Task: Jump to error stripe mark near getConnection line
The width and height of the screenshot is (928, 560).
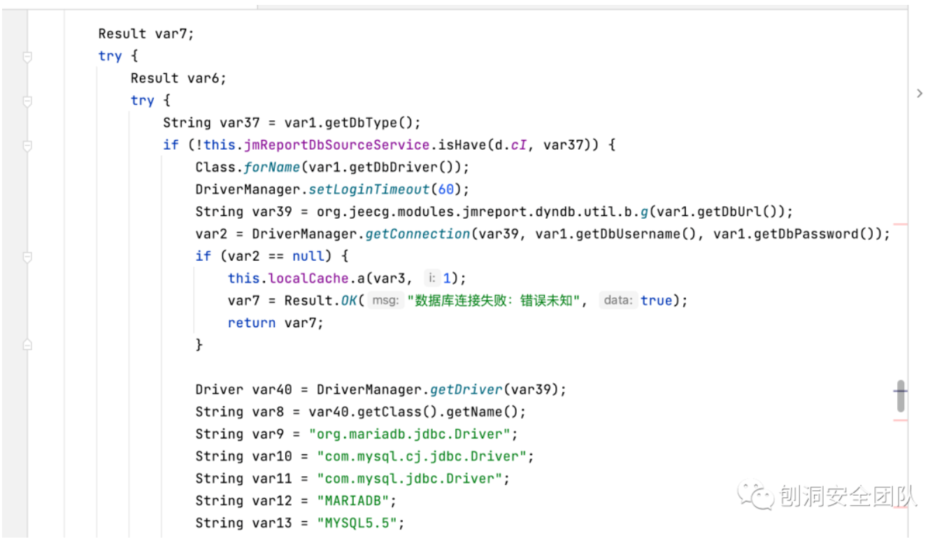Action: 900,225
